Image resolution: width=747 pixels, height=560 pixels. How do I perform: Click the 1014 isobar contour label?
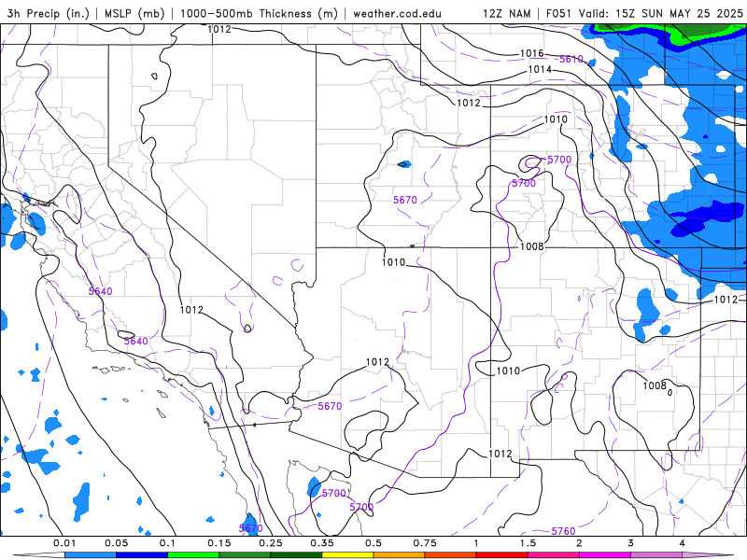540,69
